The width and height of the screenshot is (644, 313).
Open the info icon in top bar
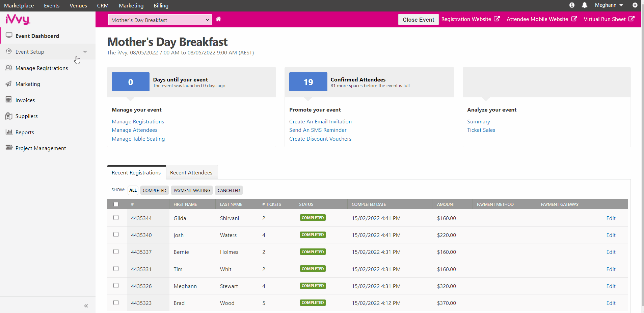(572, 5)
